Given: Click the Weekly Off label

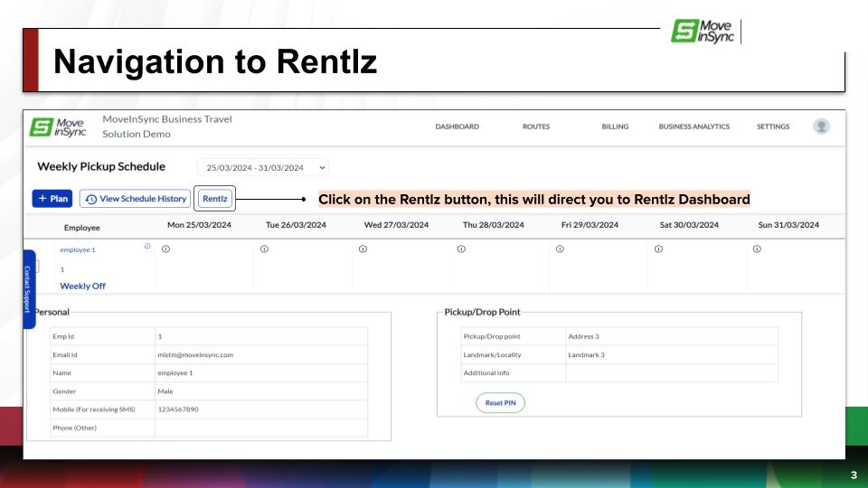Looking at the screenshot, I should 82,286.
